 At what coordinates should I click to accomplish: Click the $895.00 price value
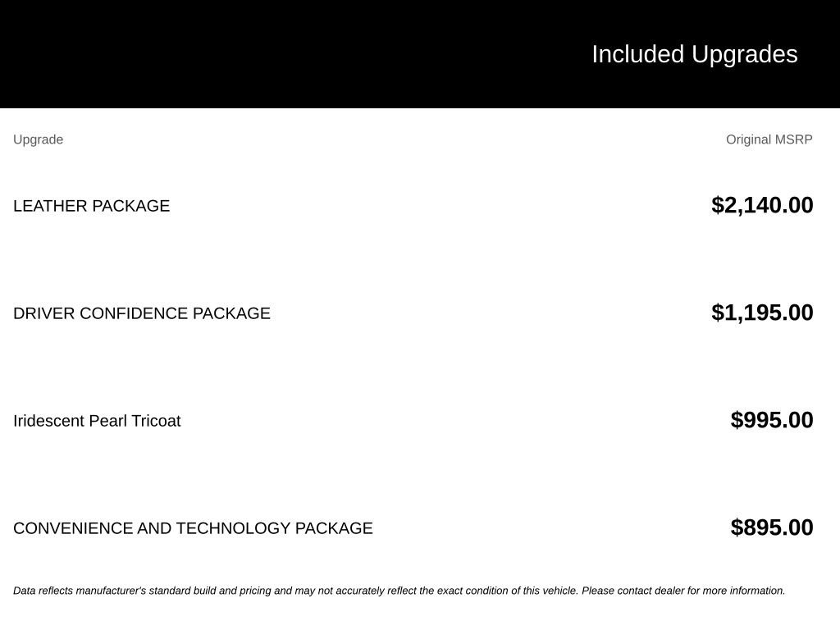pyautogui.click(x=771, y=527)
